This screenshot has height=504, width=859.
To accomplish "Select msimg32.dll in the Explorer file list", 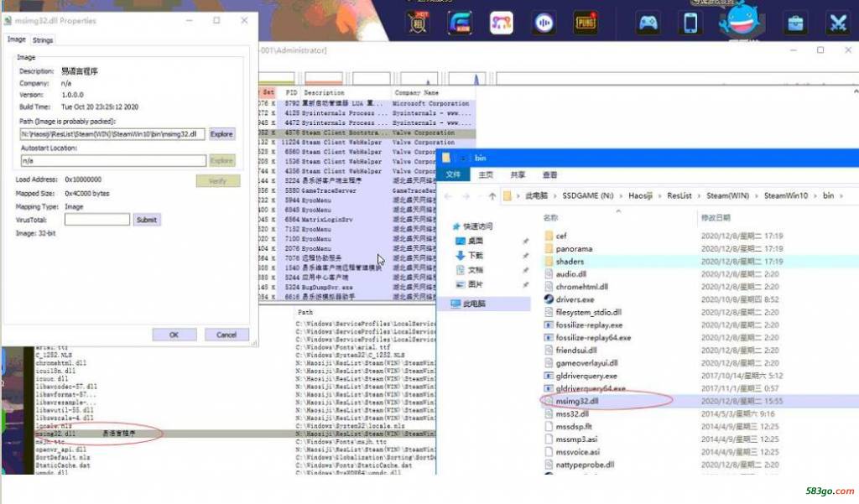I will [577, 401].
